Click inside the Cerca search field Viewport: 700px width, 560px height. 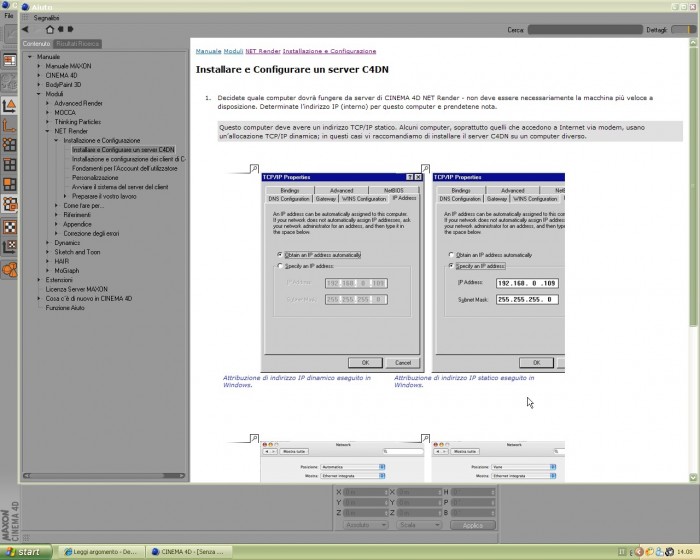pyautogui.click(x=585, y=30)
